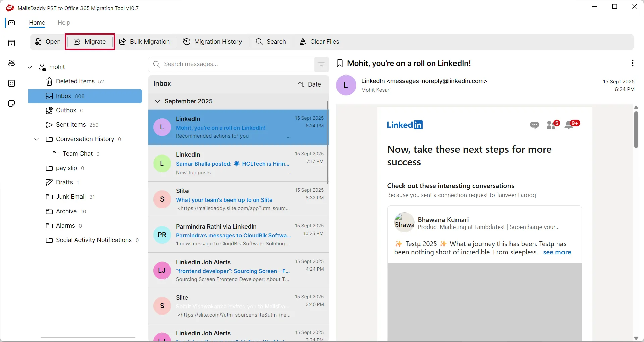644x342 pixels.
Task: Open the Calendar view in the sidebar
Action: pos(12,43)
